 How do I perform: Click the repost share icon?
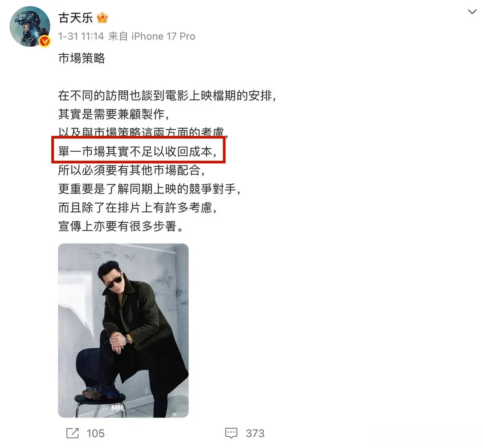pos(72,433)
